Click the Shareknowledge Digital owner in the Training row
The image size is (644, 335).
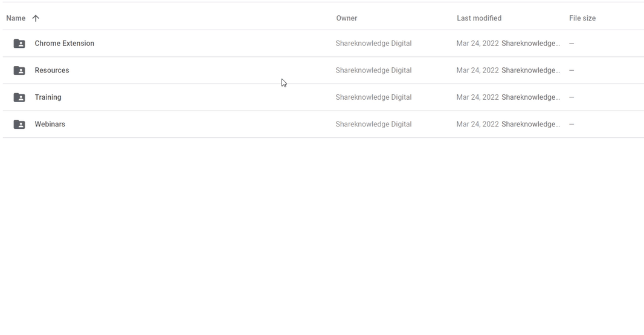click(373, 97)
